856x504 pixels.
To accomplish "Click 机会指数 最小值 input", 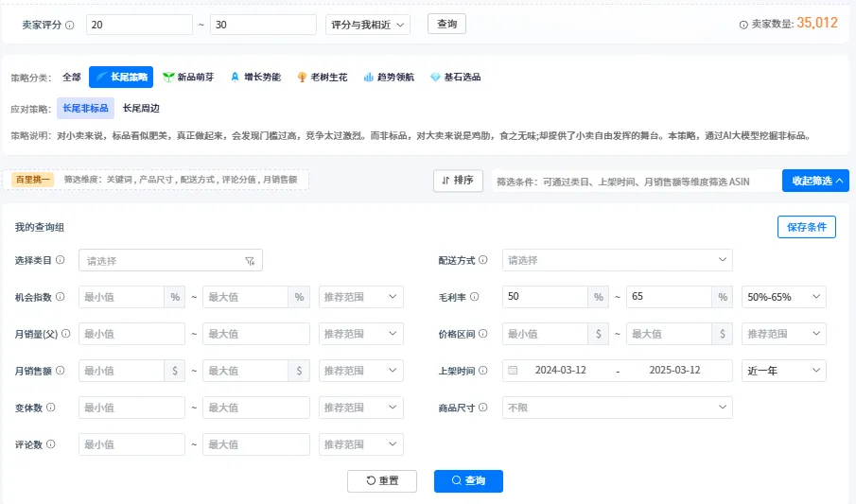I will coord(121,297).
